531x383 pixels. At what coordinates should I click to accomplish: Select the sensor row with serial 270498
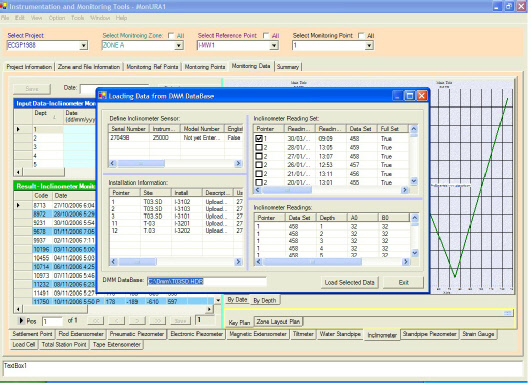(x=176, y=138)
